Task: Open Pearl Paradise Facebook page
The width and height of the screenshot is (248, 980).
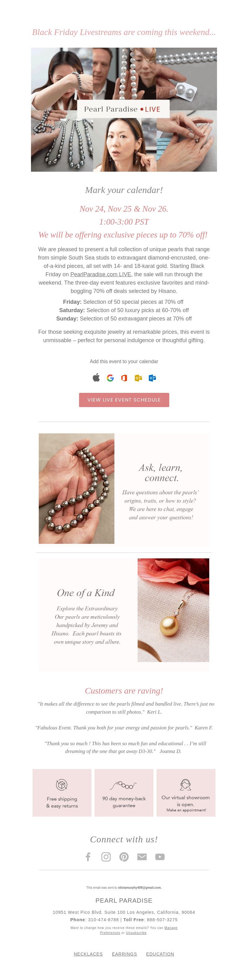Action: (x=88, y=857)
